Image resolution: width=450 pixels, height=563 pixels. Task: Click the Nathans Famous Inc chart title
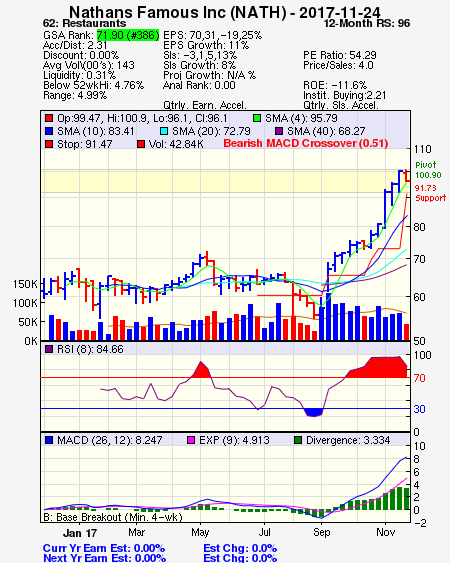pos(224,12)
